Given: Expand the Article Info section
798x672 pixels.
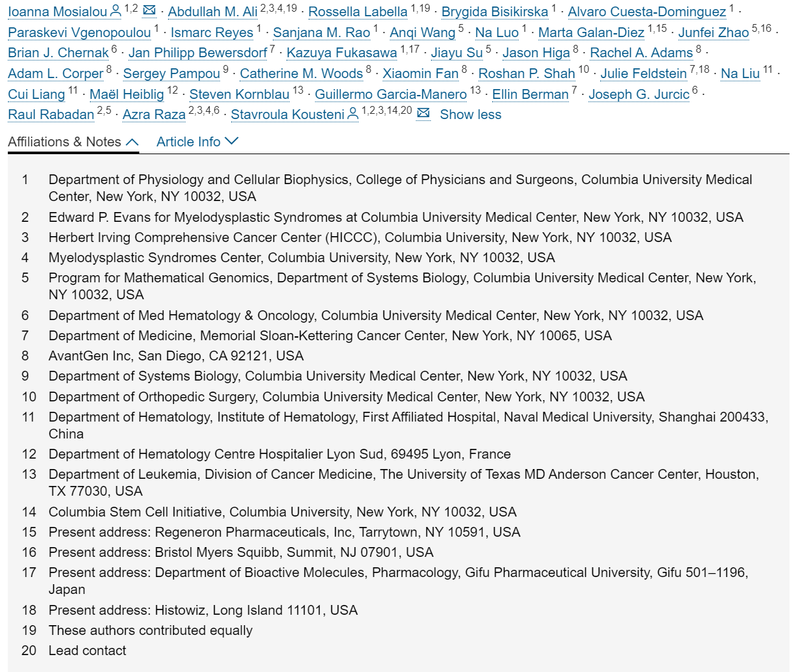Looking at the screenshot, I should [x=197, y=142].
